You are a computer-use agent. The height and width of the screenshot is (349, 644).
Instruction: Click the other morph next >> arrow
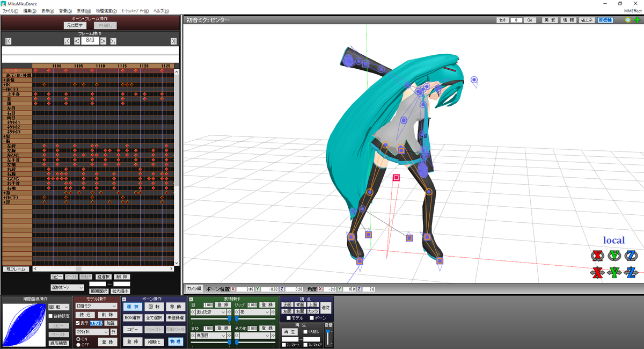[273, 336]
